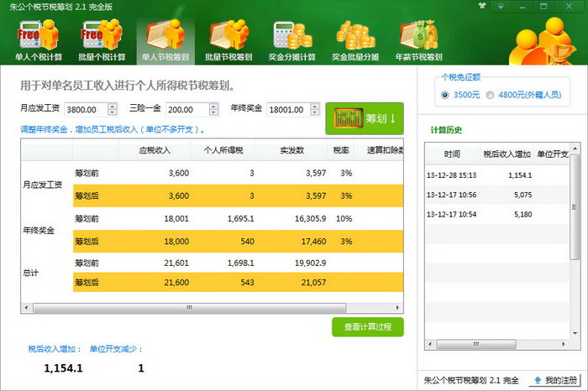Click 总计 row label in table

[x=30, y=273]
